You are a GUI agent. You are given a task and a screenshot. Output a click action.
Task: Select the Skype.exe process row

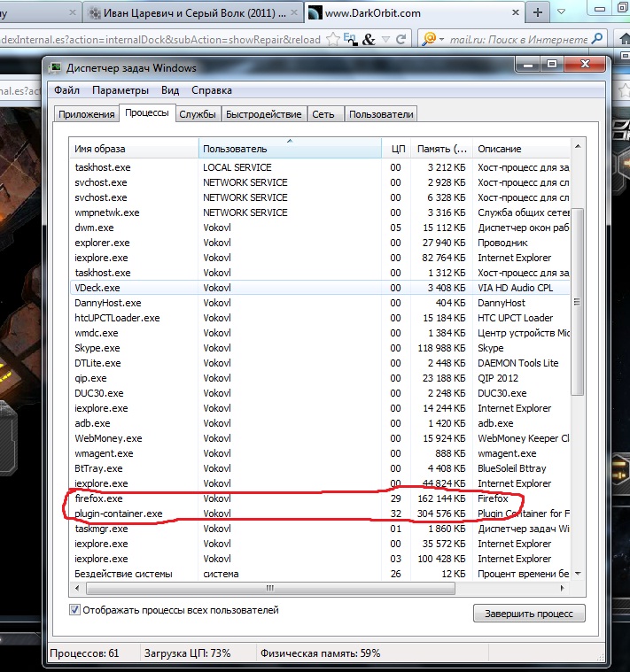[x=320, y=348]
